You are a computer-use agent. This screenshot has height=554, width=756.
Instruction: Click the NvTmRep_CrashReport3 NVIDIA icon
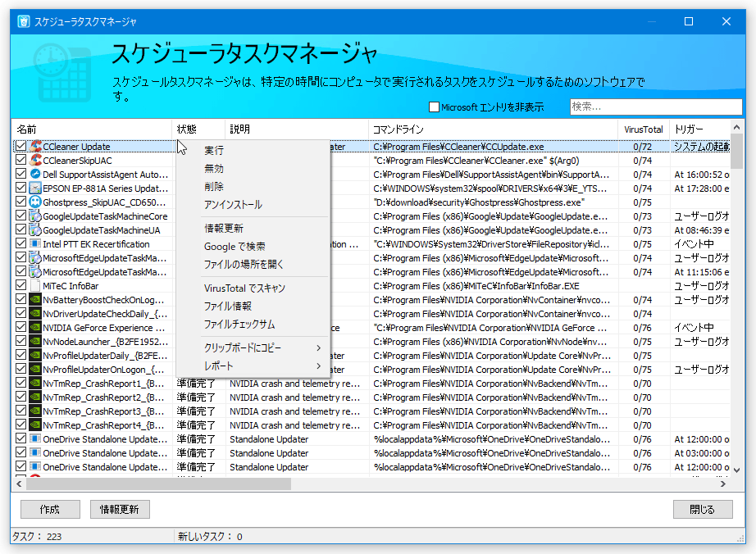(x=35, y=411)
